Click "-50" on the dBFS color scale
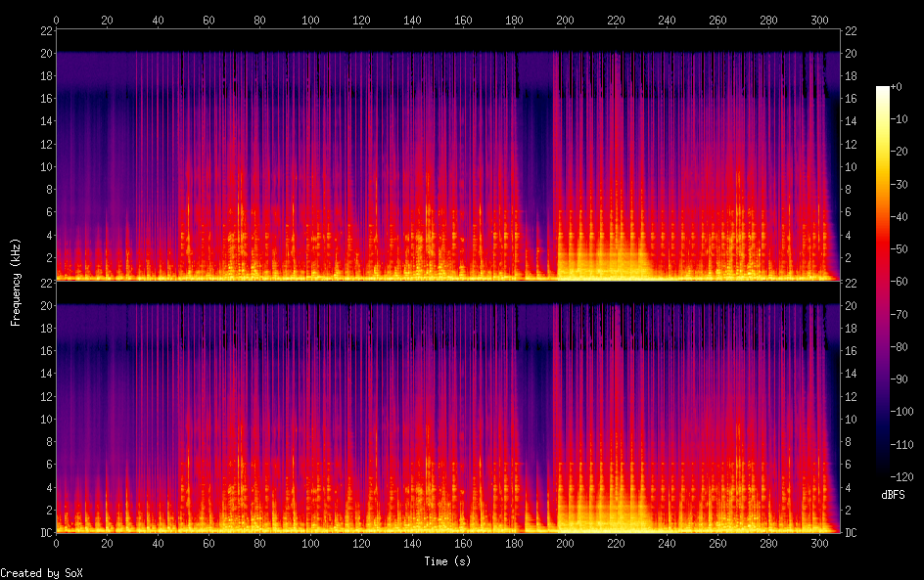 (899, 249)
